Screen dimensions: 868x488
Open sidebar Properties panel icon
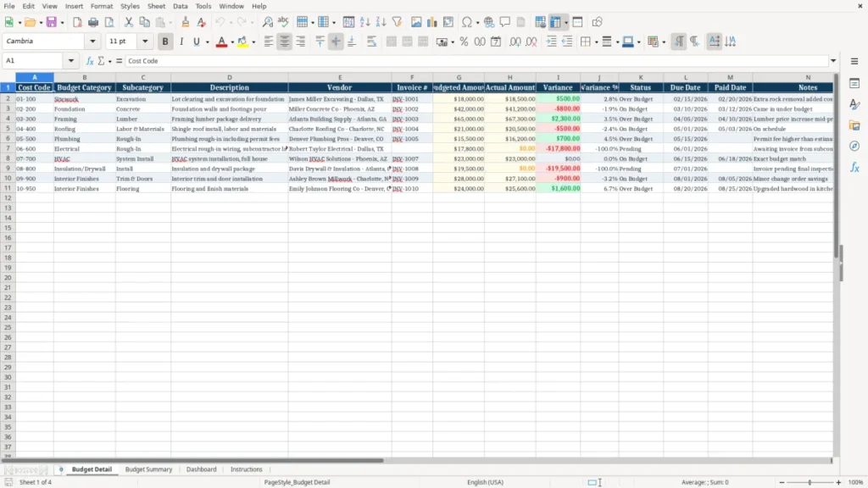coord(854,84)
